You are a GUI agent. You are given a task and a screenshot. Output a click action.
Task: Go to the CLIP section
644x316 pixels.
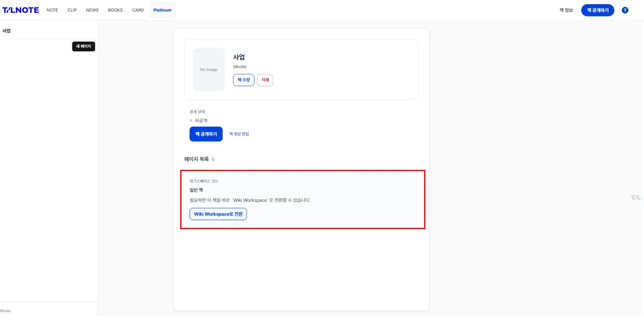pyautogui.click(x=72, y=10)
